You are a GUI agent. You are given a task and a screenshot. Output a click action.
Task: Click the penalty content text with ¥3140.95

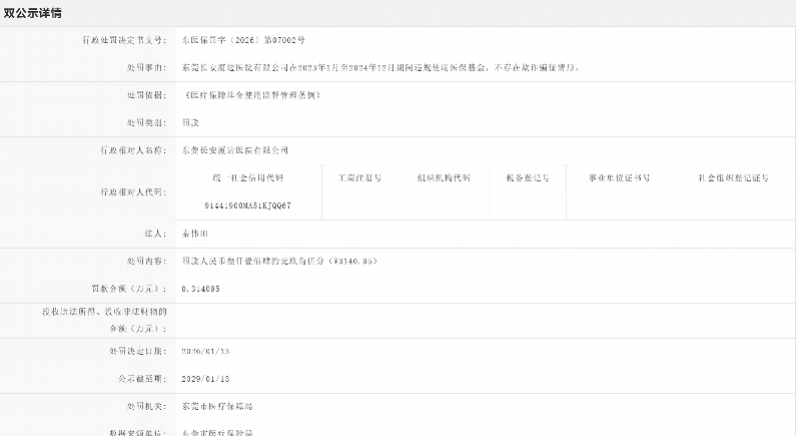pyautogui.click(x=280, y=261)
